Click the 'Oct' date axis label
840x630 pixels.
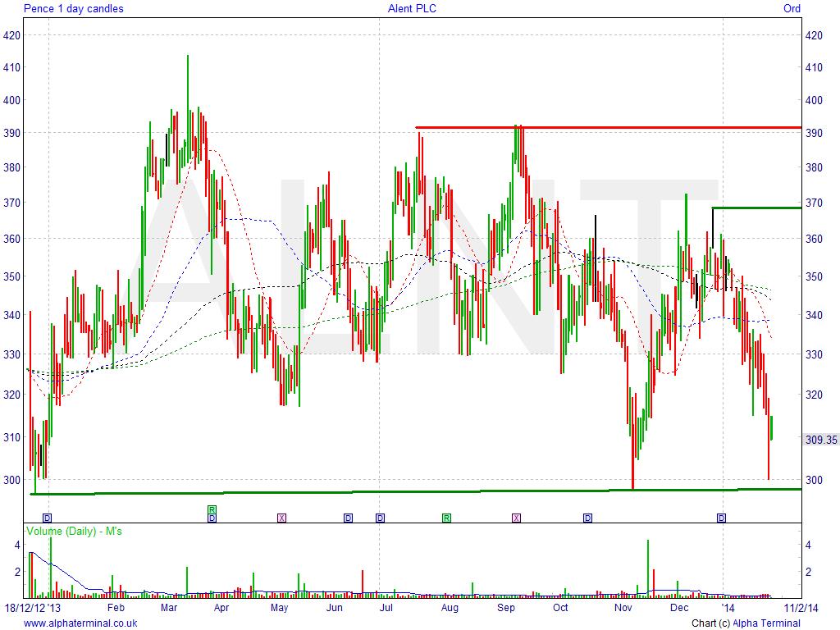click(x=560, y=608)
